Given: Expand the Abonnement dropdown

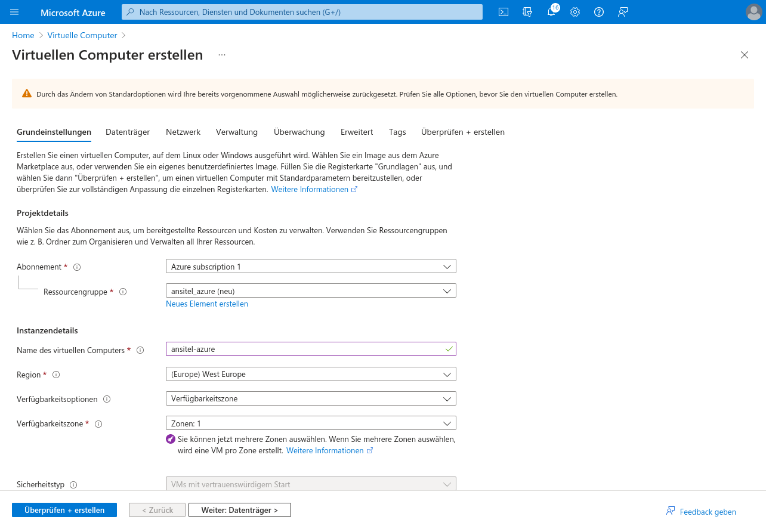Looking at the screenshot, I should tap(311, 267).
